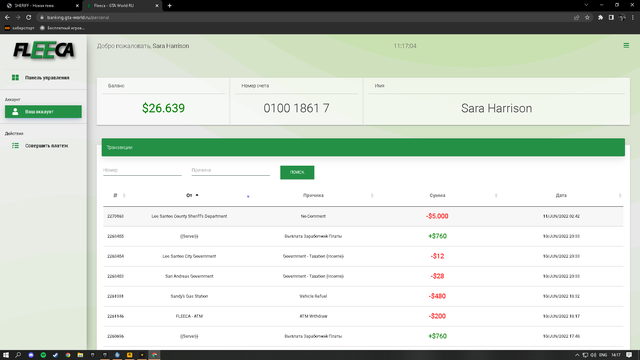Go forward in browser history
Image resolution: width=640 pixels, height=360 pixels.
pos(18,18)
